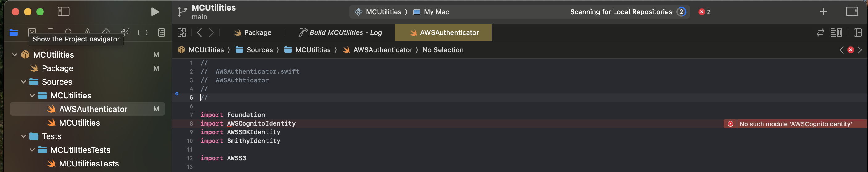Collapse the MCUtilities root package
Image resolution: width=868 pixels, height=172 pixels.
(14, 54)
